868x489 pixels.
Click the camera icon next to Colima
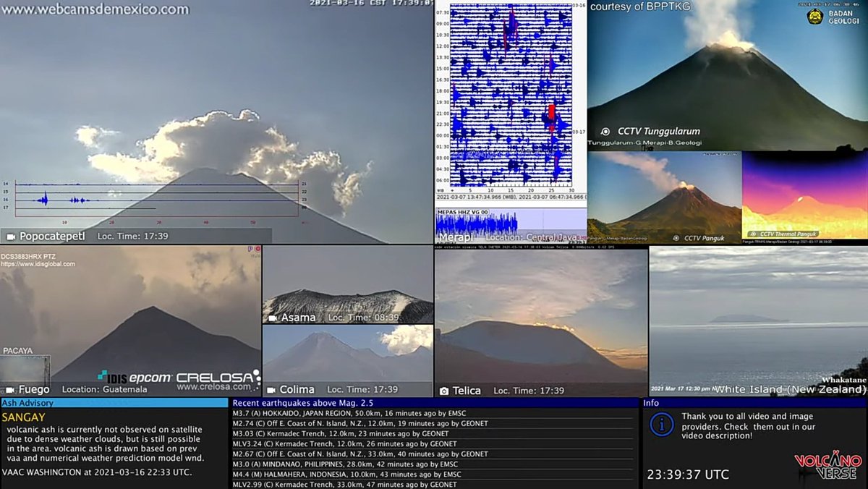point(271,390)
